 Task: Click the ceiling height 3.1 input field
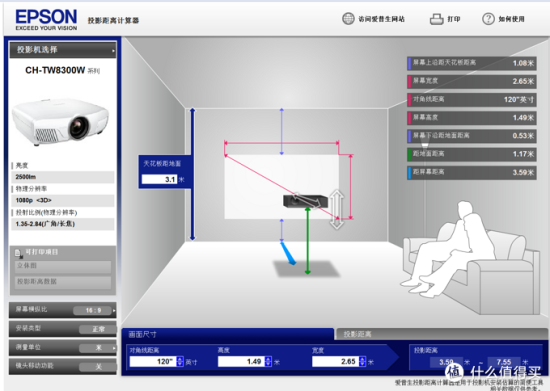[x=160, y=179]
